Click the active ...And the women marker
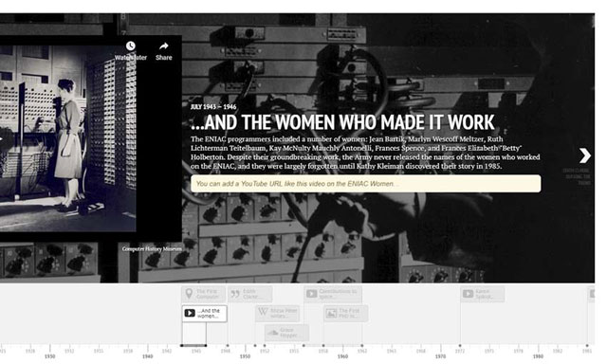 (205, 314)
